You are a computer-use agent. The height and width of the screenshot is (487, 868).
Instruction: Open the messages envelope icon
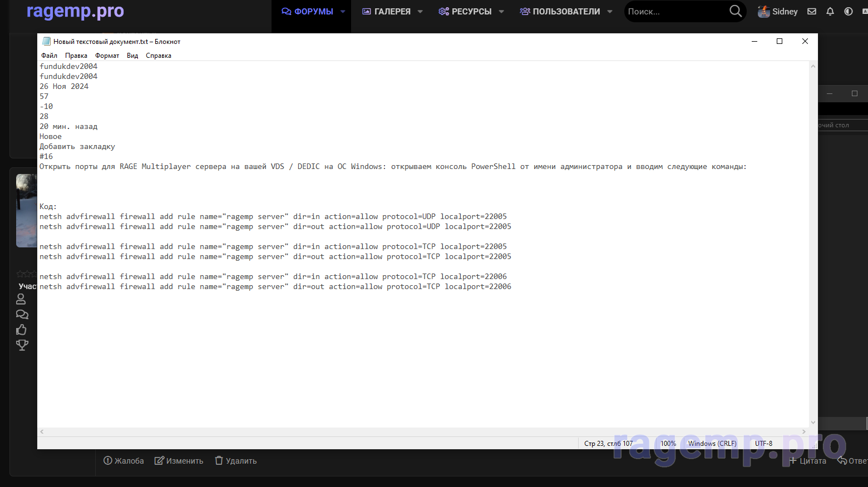(812, 11)
